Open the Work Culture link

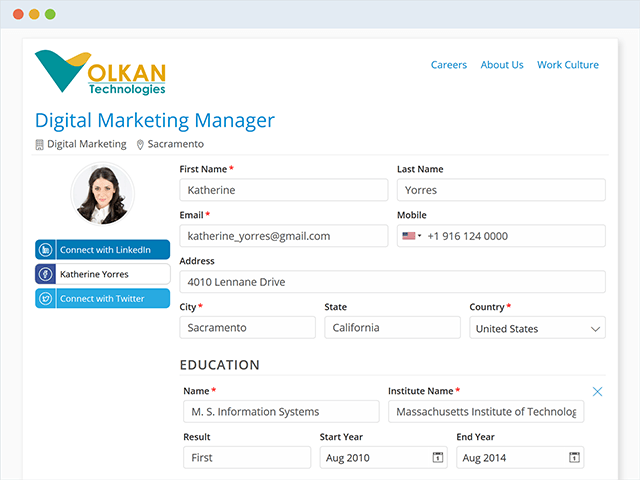568,65
